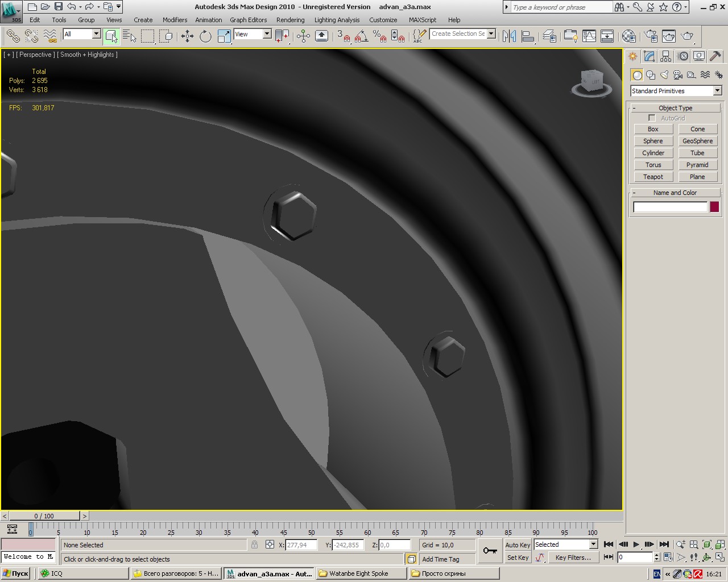The height and width of the screenshot is (582, 728).
Task: Click the Select by Name icon
Action: click(130, 36)
